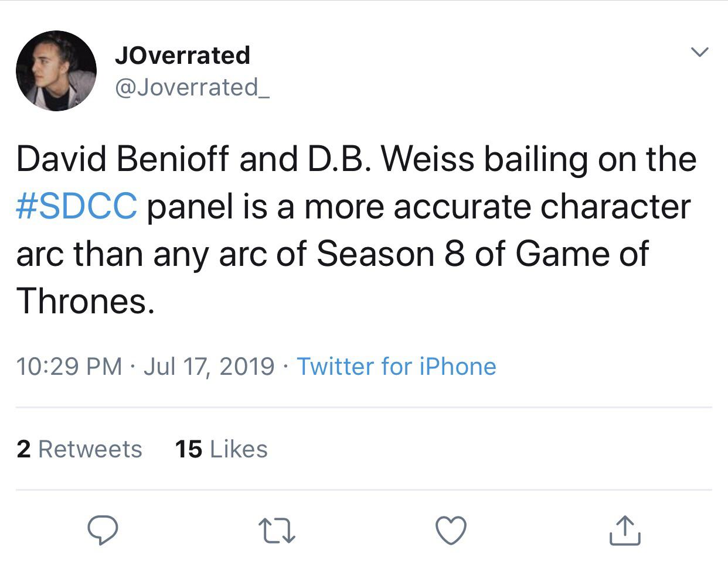Click the Twitter for iPhone source link

pyautogui.click(x=397, y=367)
